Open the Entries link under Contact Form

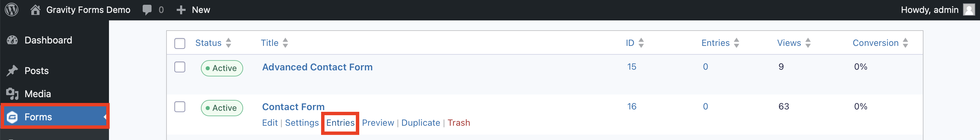(340, 123)
